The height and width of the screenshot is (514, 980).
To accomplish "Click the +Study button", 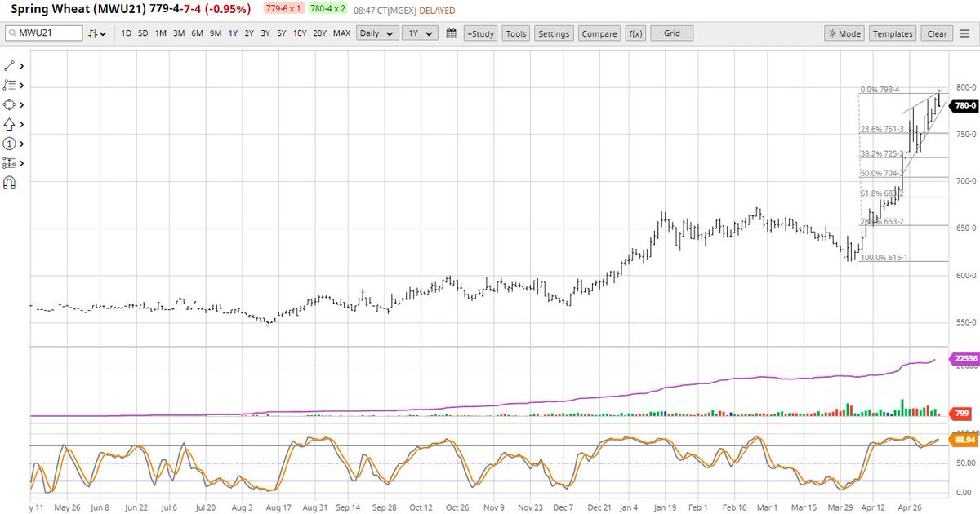I will point(480,33).
